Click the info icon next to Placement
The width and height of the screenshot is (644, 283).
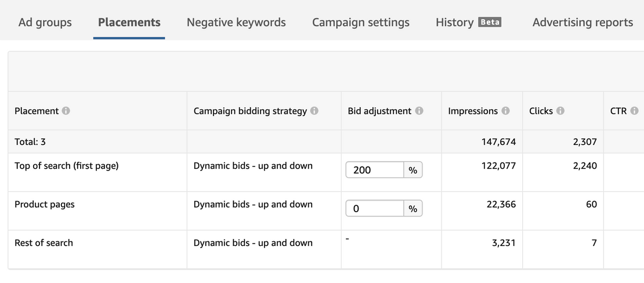coord(66,111)
